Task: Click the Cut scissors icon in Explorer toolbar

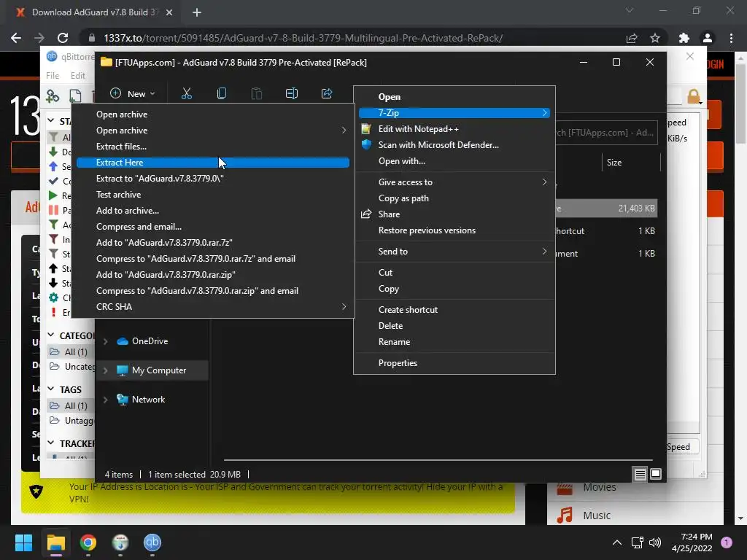Action: 186,93
